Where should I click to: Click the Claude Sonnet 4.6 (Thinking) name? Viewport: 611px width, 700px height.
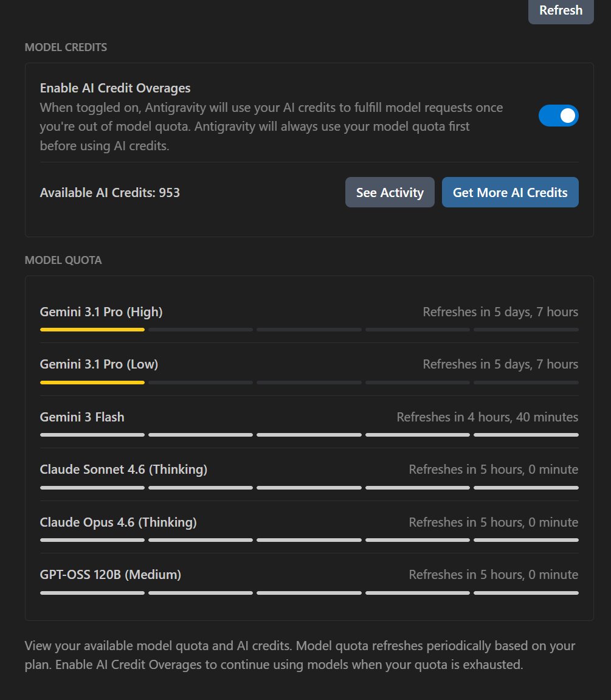coord(123,470)
